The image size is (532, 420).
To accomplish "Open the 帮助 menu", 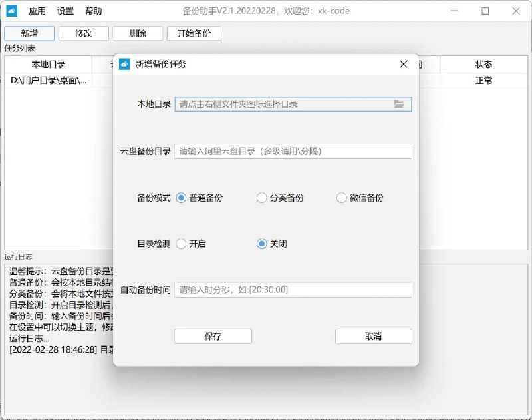I will pos(93,10).
